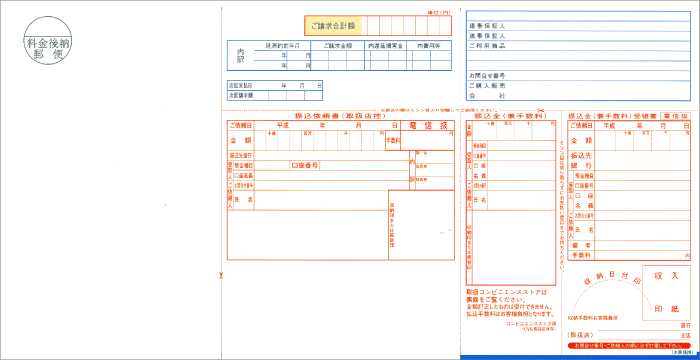Click the 金額 label in 受領書

581,140
